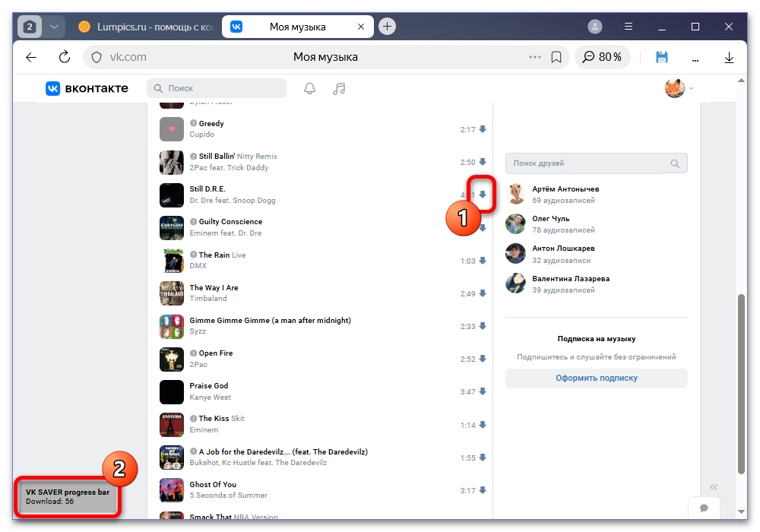Download Still D.R.E. via arrow icon

(x=483, y=195)
